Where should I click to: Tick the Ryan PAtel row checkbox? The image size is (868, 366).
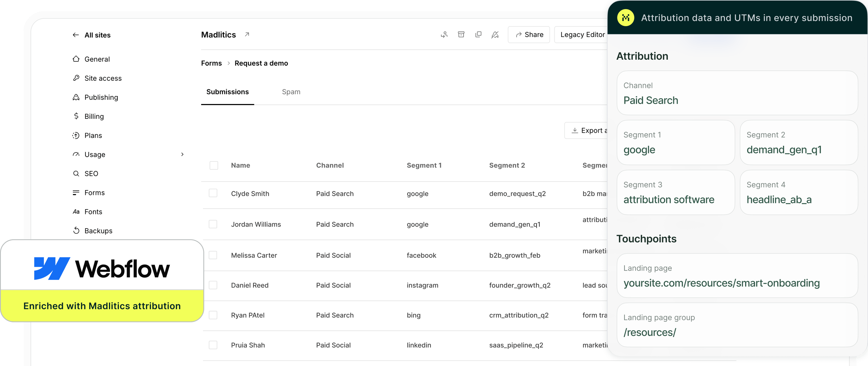tap(213, 315)
